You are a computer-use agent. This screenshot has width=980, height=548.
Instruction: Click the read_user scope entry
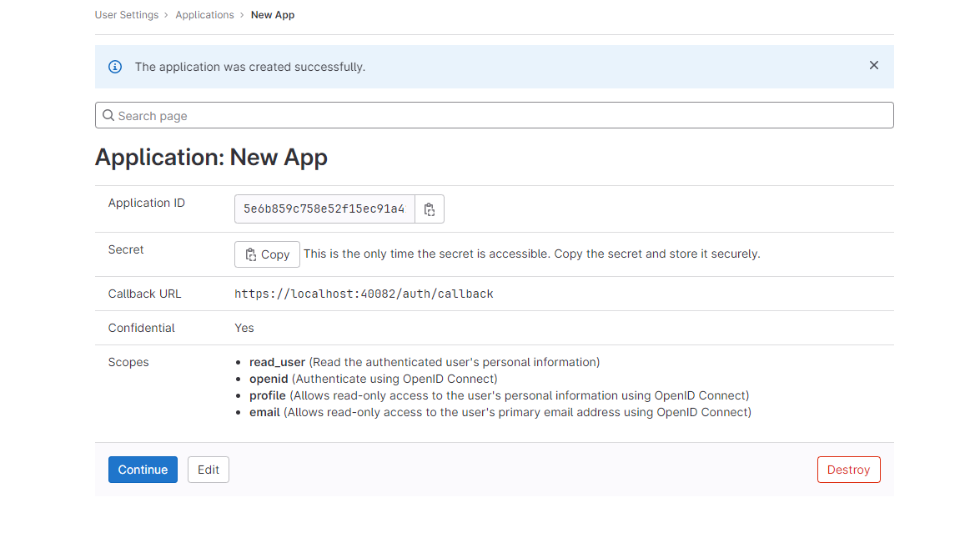click(x=277, y=362)
